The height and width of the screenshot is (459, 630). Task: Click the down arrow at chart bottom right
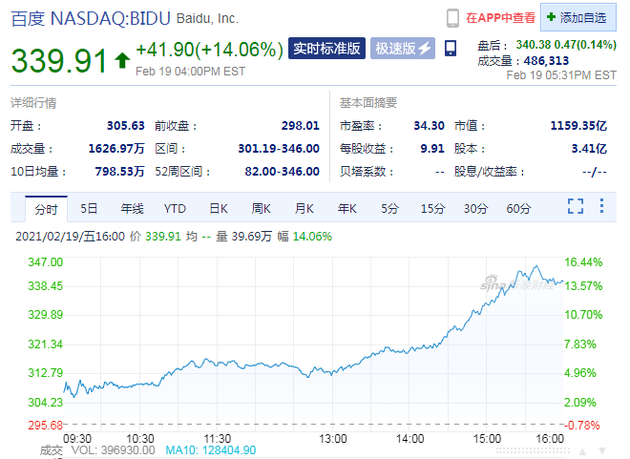click(x=602, y=451)
